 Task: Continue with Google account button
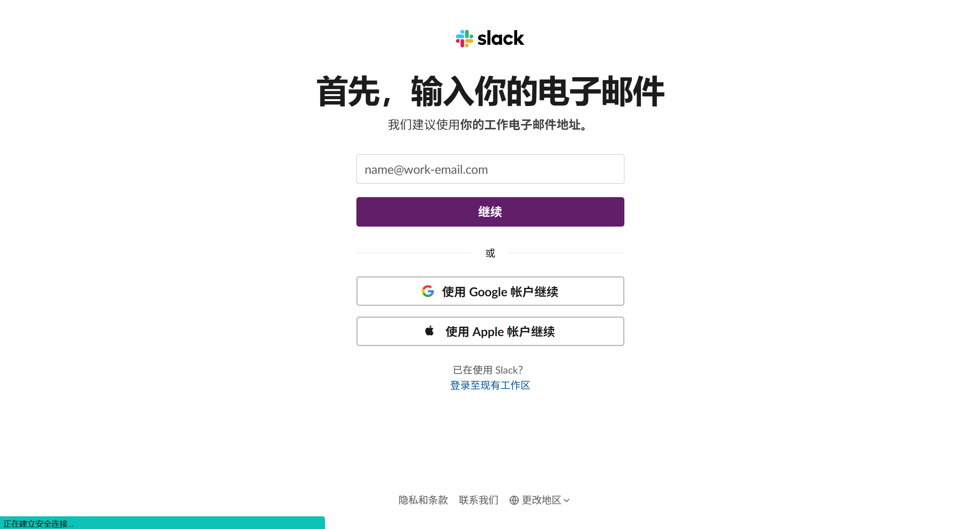click(x=490, y=291)
